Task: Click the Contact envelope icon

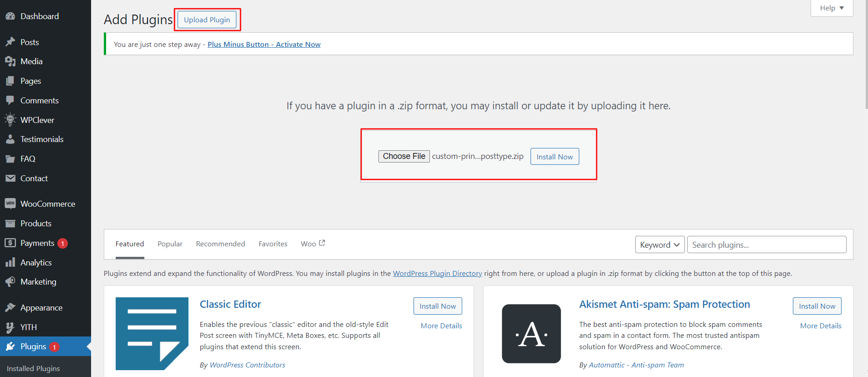Action: pyautogui.click(x=10, y=178)
